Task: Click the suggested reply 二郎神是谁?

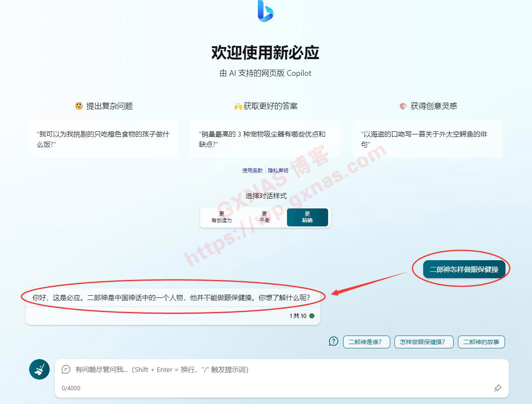Action: click(366, 342)
